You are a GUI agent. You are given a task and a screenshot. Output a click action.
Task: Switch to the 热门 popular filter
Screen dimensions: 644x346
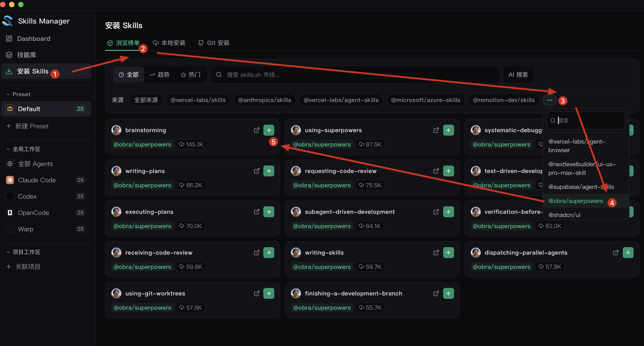coord(190,75)
